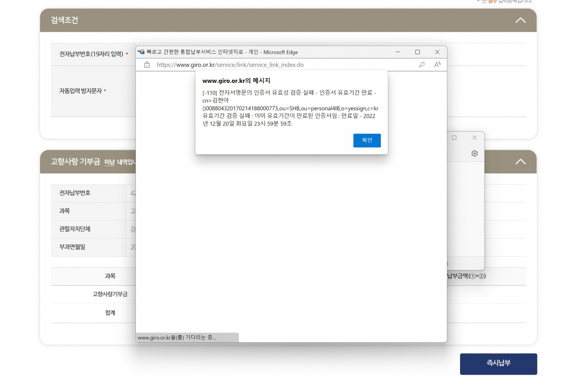The width and height of the screenshot is (583, 392).
Task: Maximize the Microsoft Edge giro popup
Action: [x=418, y=52]
